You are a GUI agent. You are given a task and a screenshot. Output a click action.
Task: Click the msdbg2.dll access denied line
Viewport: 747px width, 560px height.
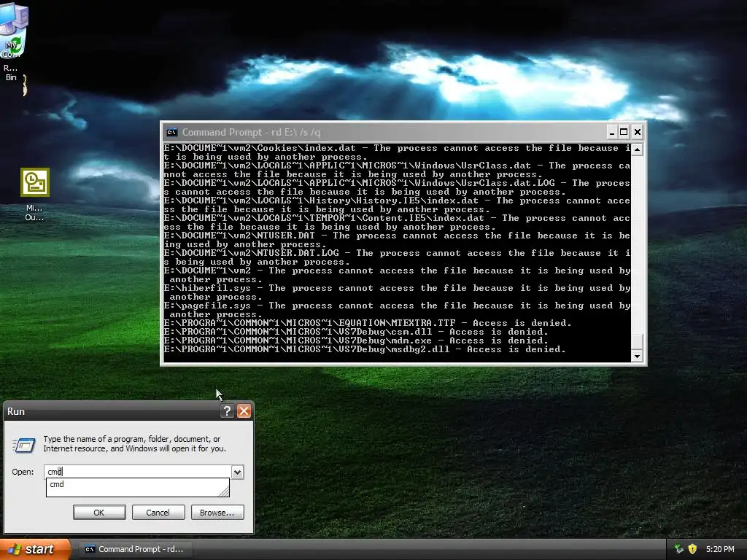tap(365, 349)
